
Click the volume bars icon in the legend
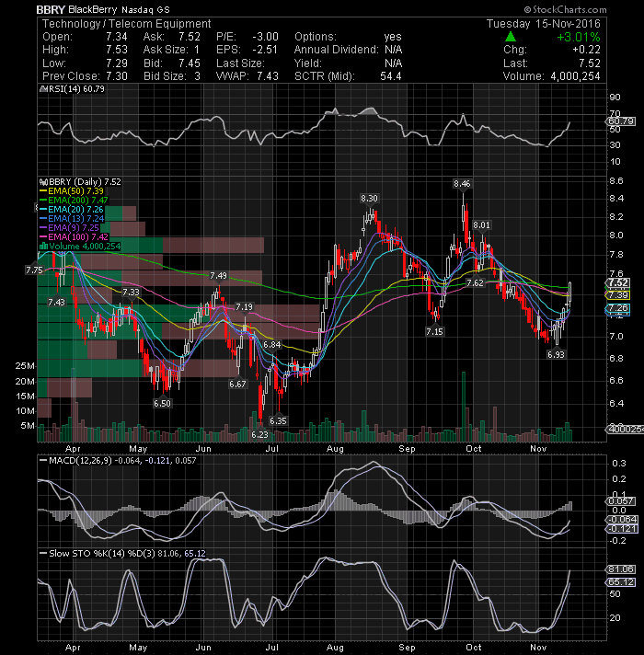(43, 246)
